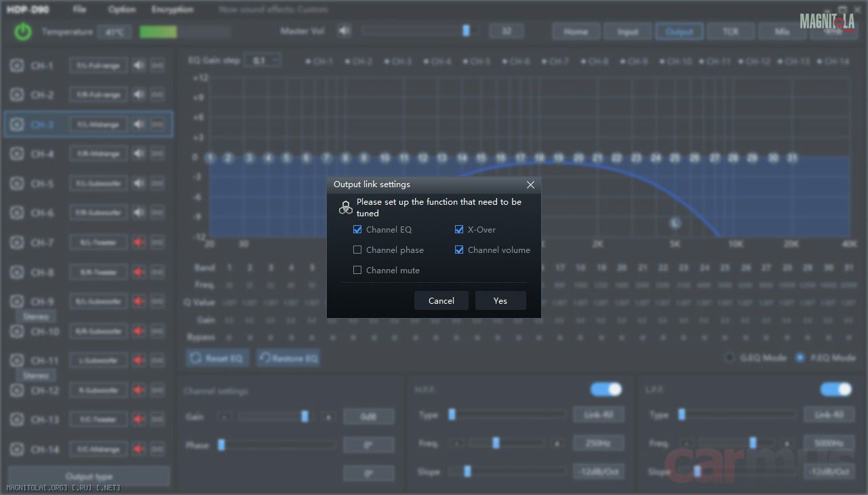This screenshot has width=868, height=495.
Task: Click the CH-3 speaker mute icon
Action: coord(139,125)
